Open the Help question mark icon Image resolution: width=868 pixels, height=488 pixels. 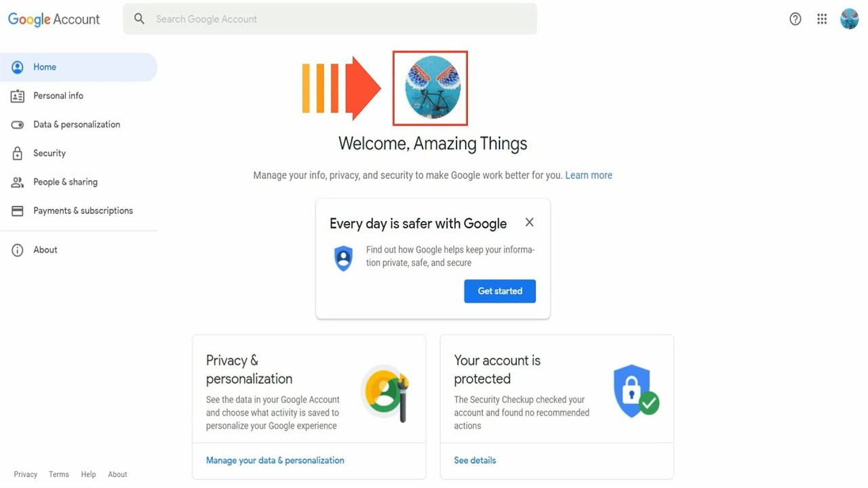pyautogui.click(x=795, y=19)
